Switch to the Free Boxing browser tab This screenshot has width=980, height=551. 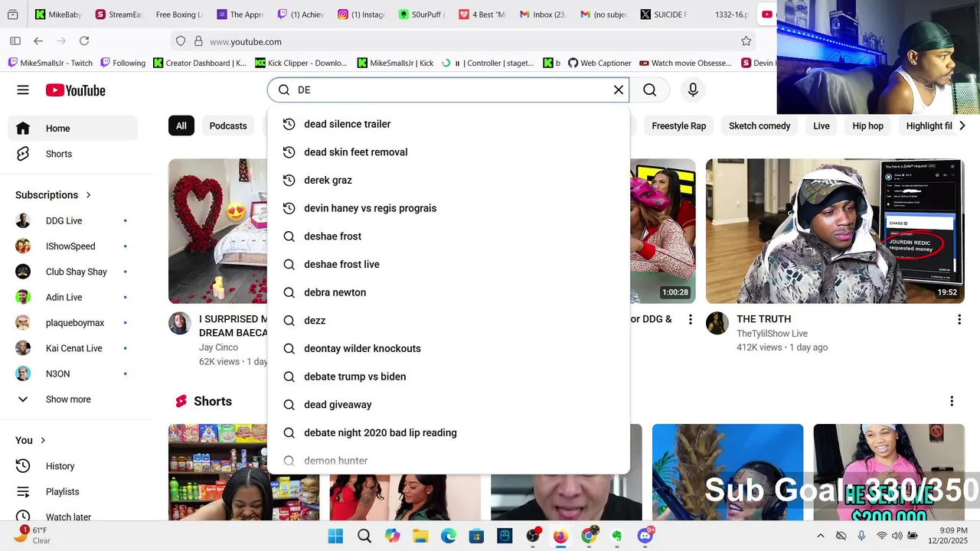click(178, 15)
